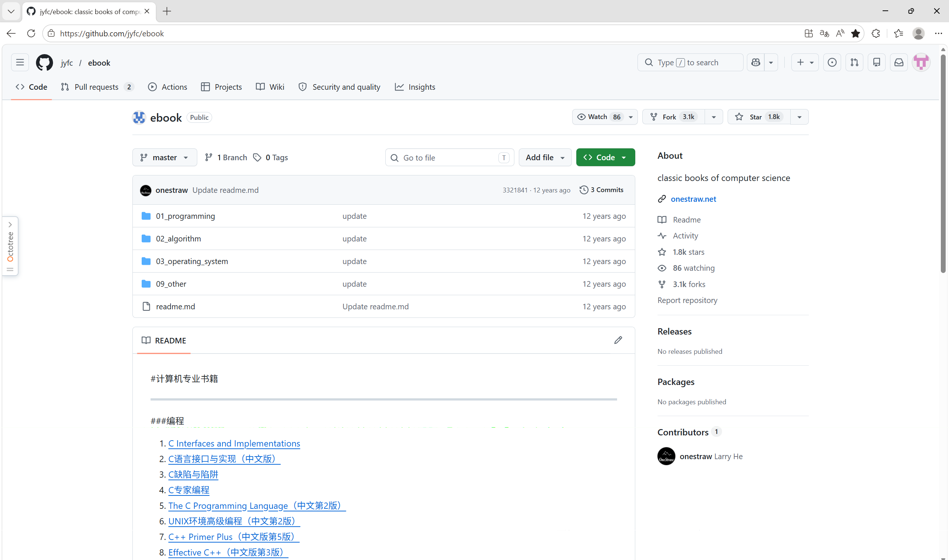
Task: Open the Pull requests icon in header
Action: click(854, 63)
